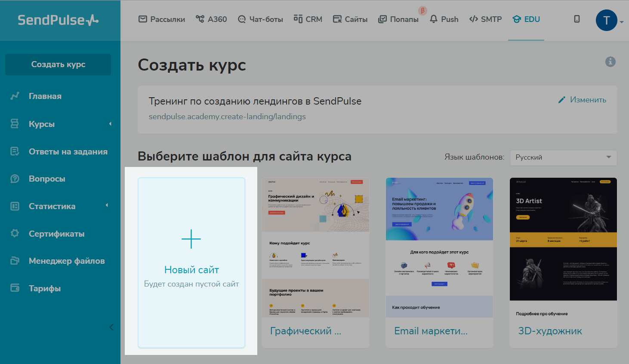Screen dimensions: 629x364
Task: Open the Рассылки tab
Action: [162, 19]
